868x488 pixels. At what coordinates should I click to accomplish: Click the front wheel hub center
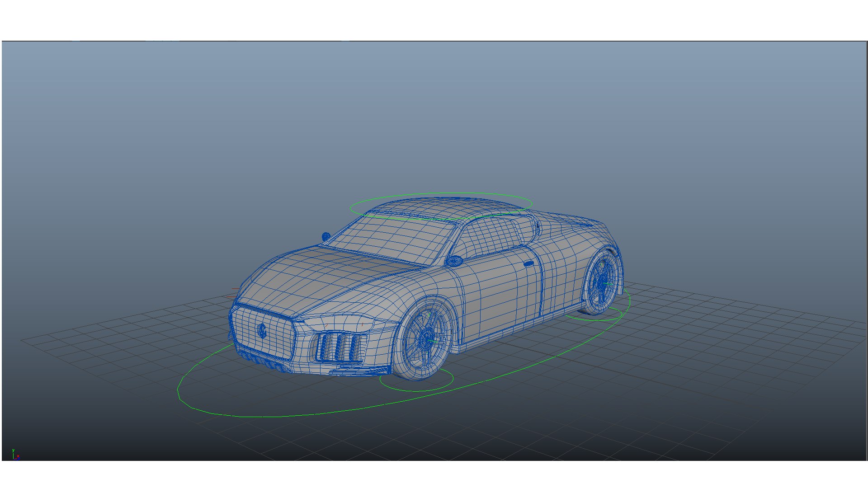click(x=427, y=339)
